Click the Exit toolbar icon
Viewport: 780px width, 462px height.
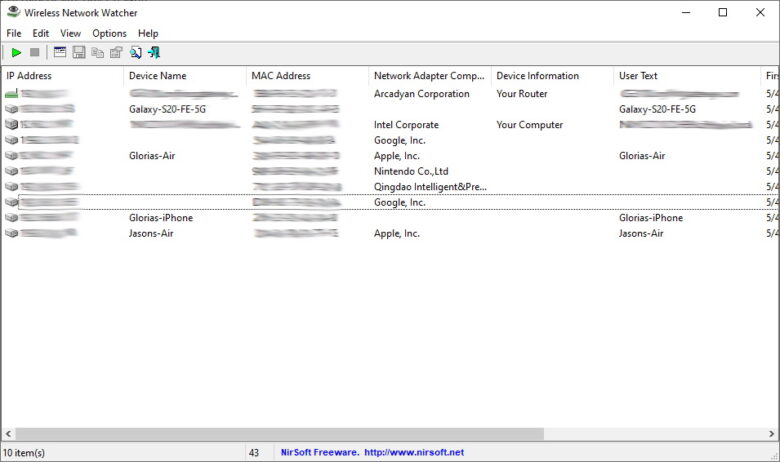[x=154, y=52]
